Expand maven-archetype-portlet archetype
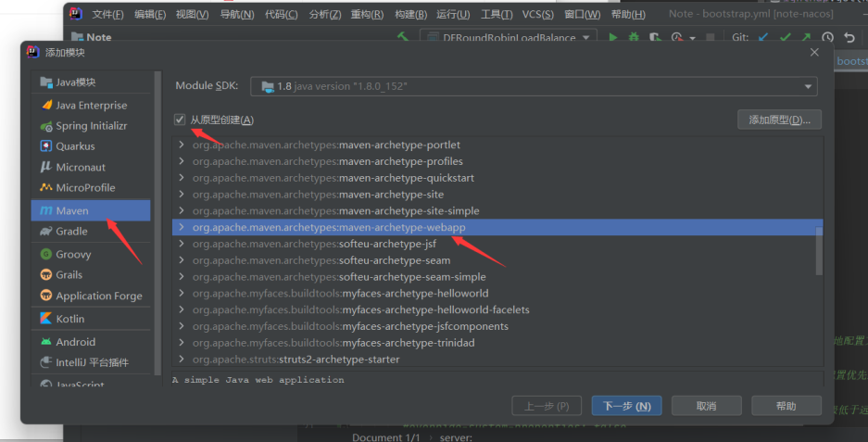This screenshot has width=868, height=442. click(x=182, y=145)
